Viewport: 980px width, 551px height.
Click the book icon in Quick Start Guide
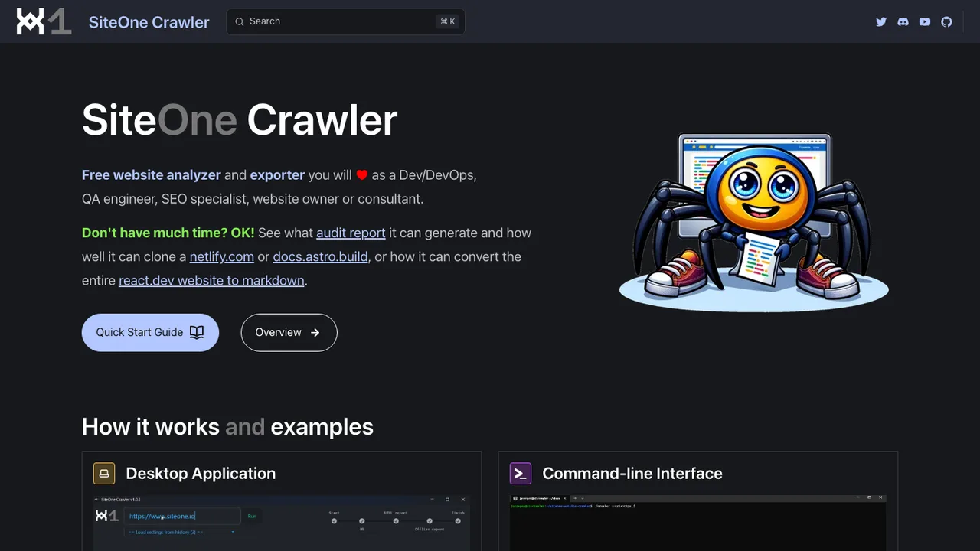[197, 332]
